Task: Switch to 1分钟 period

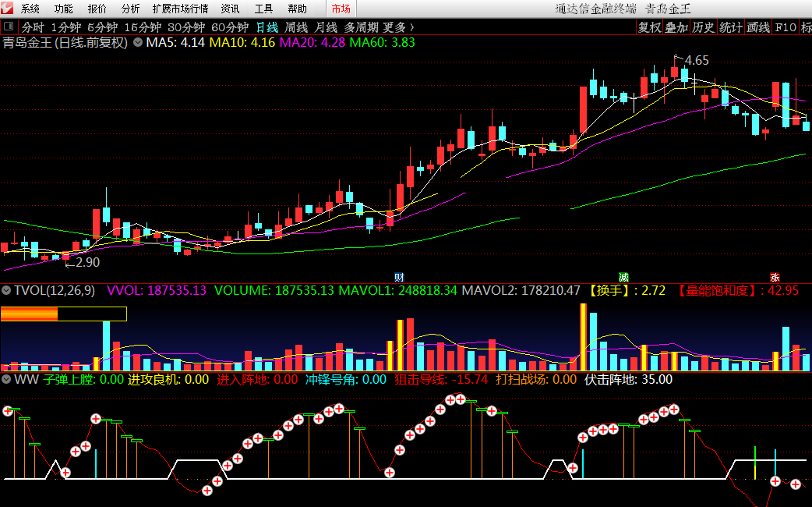Action: pos(65,27)
